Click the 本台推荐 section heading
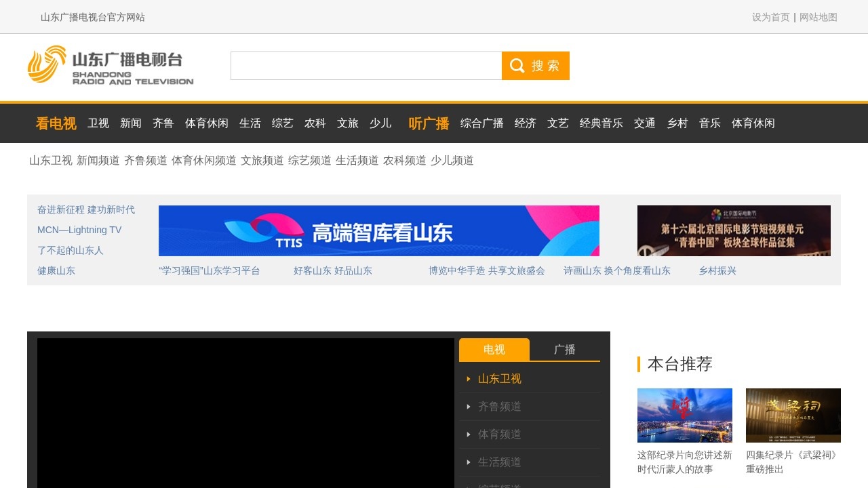Viewport: 868px width, 488px height. 680,364
